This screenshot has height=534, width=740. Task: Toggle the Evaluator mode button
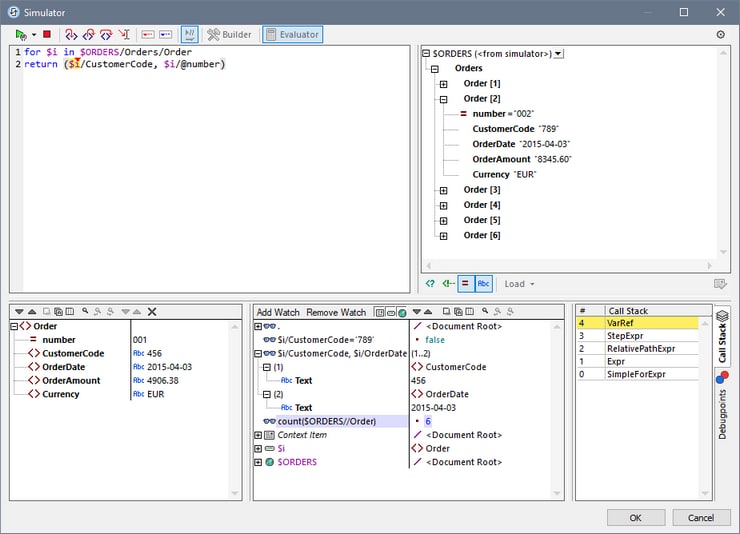[292, 35]
